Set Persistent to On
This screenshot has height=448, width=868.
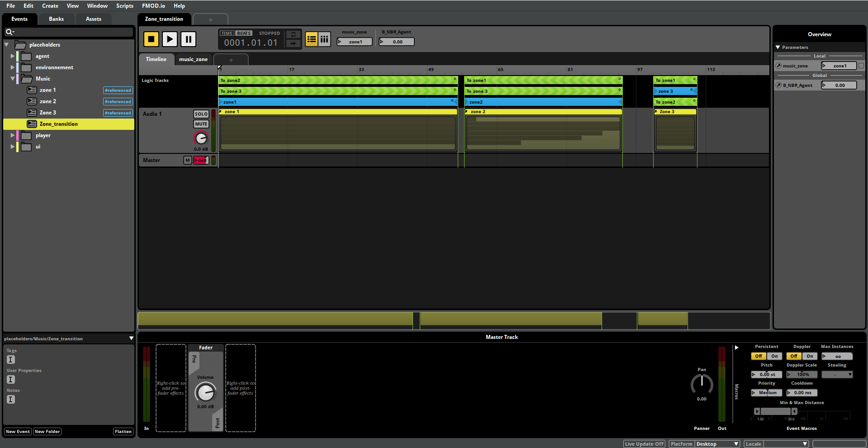click(774, 356)
